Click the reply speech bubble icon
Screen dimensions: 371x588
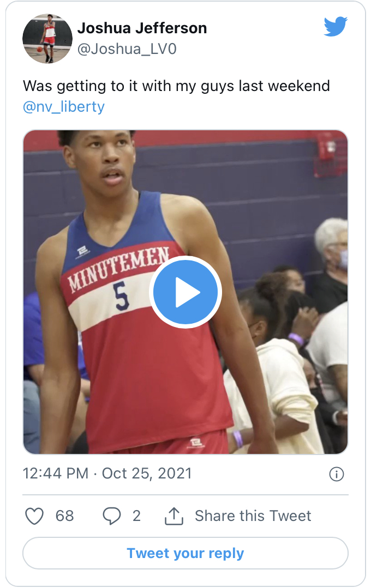112,516
